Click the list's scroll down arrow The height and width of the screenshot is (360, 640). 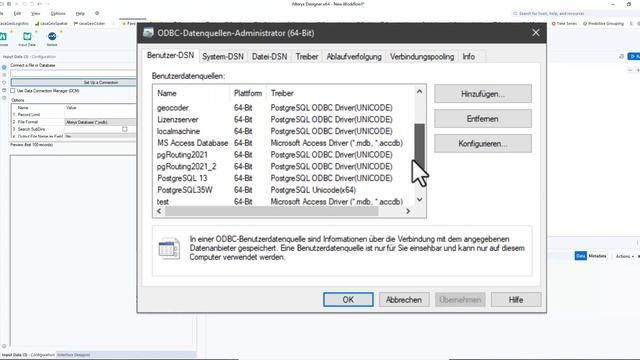click(x=419, y=200)
